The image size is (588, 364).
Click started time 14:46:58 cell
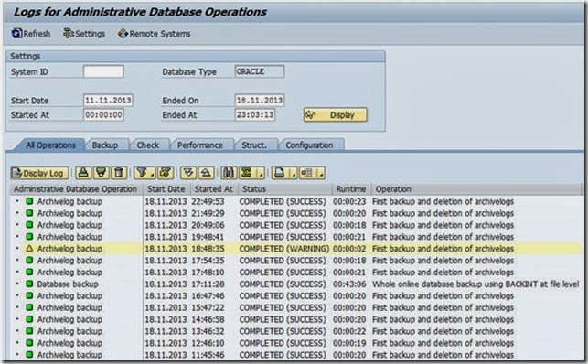208,319
